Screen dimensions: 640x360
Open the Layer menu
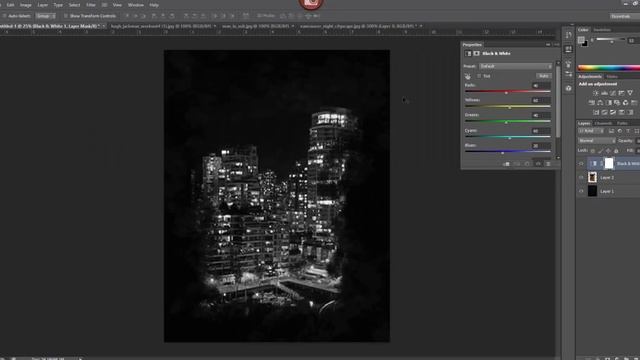coord(42,5)
